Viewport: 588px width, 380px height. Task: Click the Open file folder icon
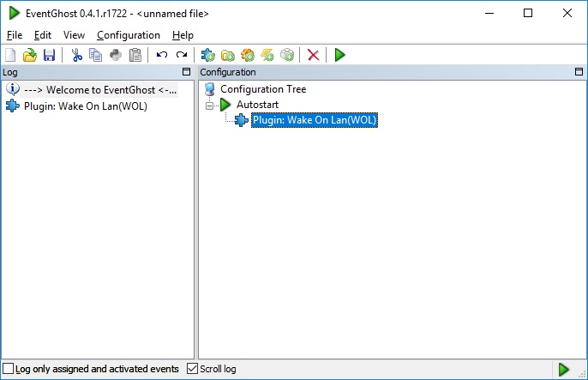coord(30,55)
